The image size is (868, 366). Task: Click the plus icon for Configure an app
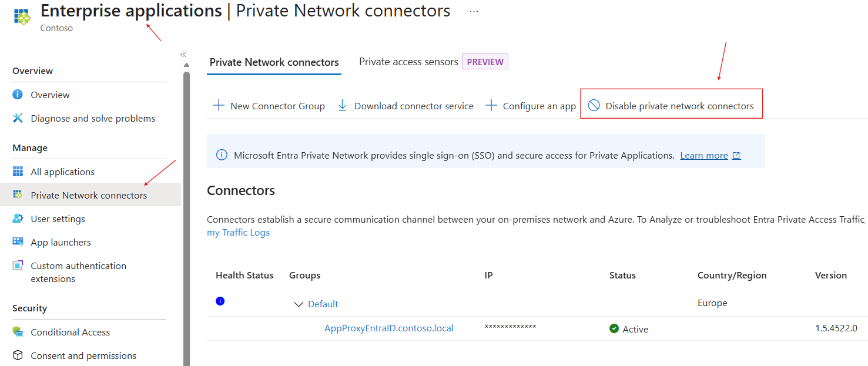[x=491, y=106]
